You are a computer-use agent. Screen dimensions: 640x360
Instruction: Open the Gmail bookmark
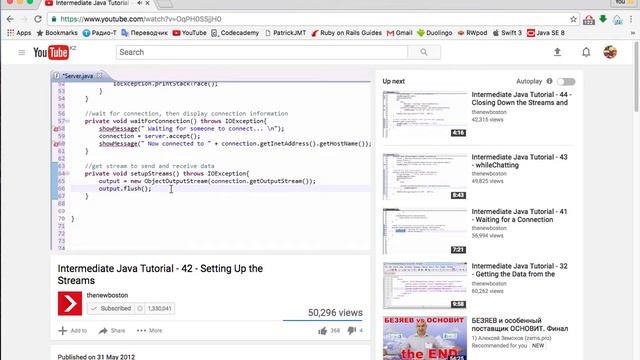[400, 33]
